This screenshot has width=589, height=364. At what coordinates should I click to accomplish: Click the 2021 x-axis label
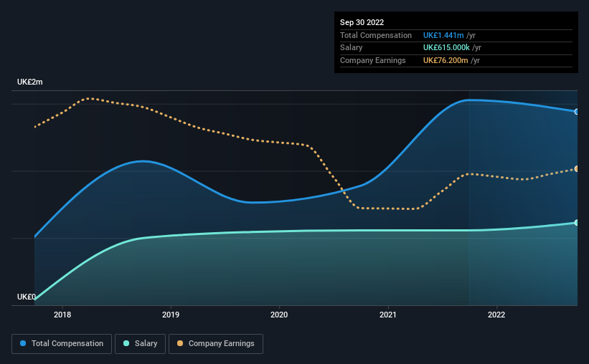click(x=388, y=315)
